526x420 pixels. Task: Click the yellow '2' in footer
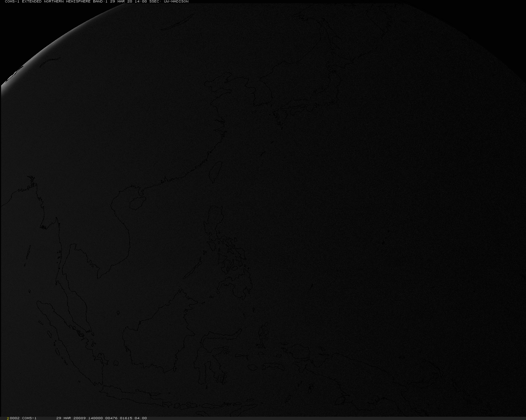click(x=8, y=418)
